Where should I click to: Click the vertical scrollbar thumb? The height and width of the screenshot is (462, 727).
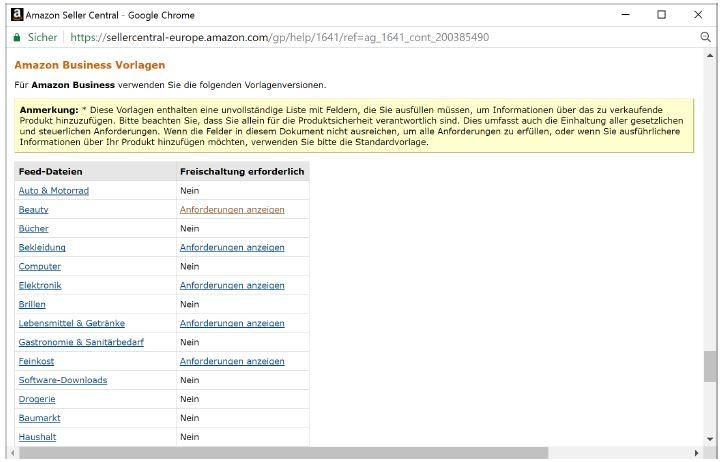(x=710, y=366)
